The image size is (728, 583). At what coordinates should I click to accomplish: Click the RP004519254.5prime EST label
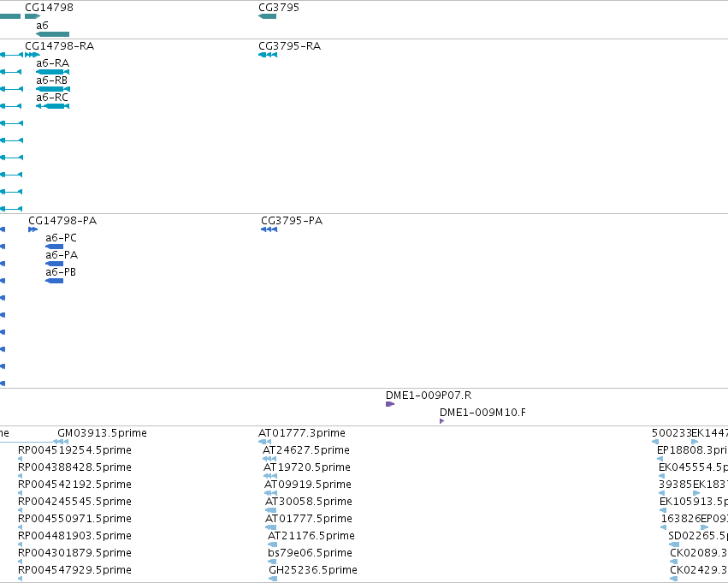pos(74,450)
